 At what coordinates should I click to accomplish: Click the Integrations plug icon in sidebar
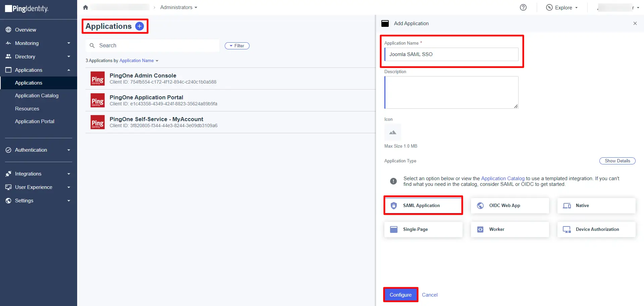(8, 174)
